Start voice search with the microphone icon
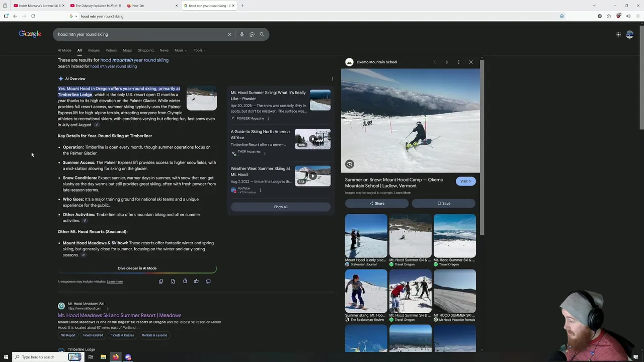644x362 pixels. [242, 34]
